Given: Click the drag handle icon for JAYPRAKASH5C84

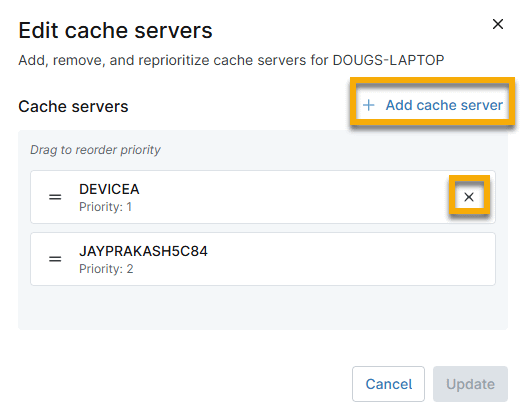Looking at the screenshot, I should [55, 259].
